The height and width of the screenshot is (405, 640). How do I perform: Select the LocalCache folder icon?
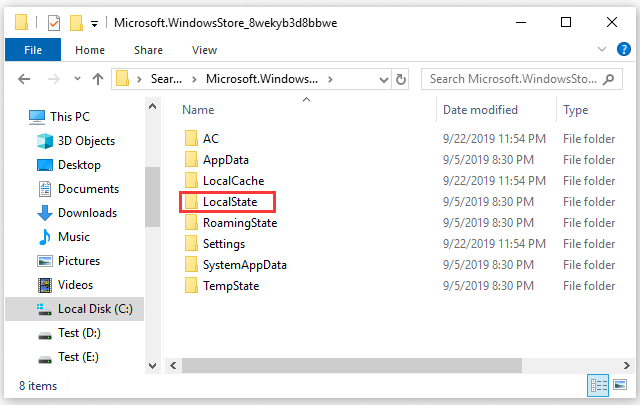click(191, 180)
